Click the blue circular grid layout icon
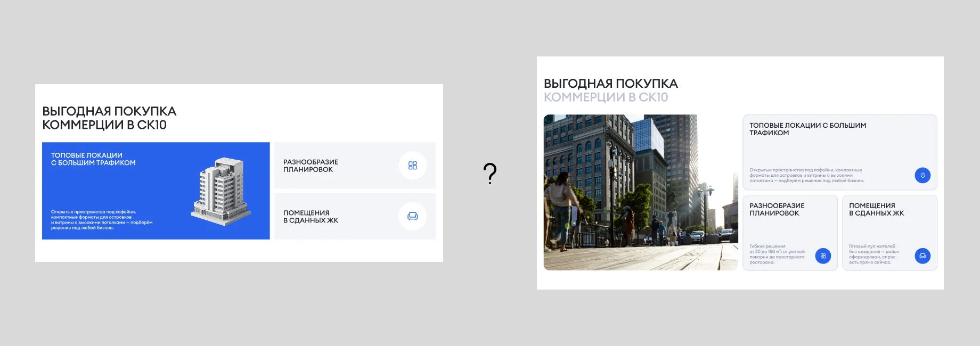The image size is (980, 346). (823, 256)
